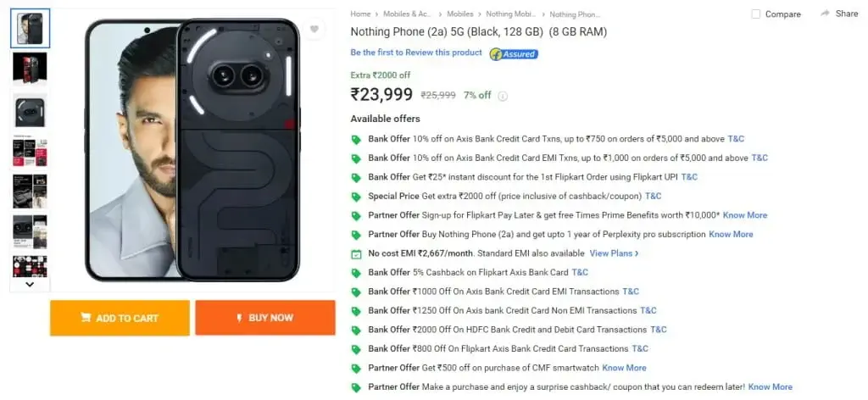The width and height of the screenshot is (868, 400).
Task: Expand more thumbnails with the down chevron
Action: tap(30, 284)
